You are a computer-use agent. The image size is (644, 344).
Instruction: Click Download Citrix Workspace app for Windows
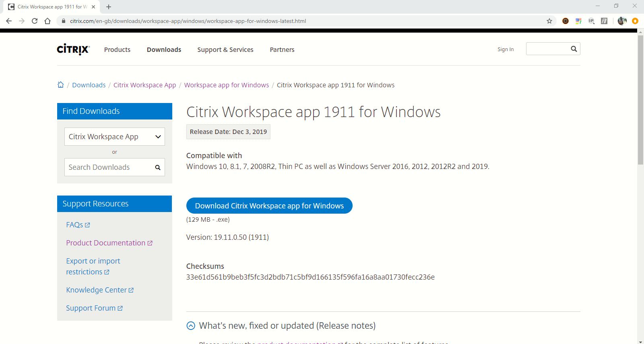(269, 206)
